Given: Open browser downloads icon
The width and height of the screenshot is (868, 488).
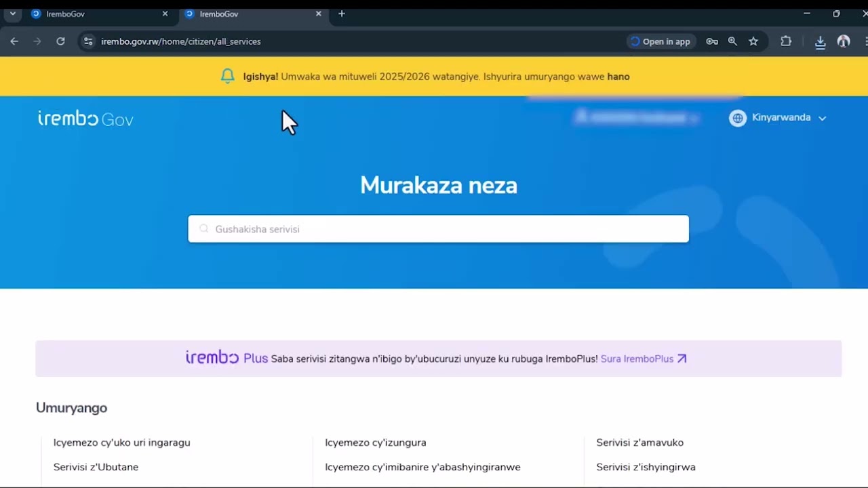Looking at the screenshot, I should (x=820, y=42).
